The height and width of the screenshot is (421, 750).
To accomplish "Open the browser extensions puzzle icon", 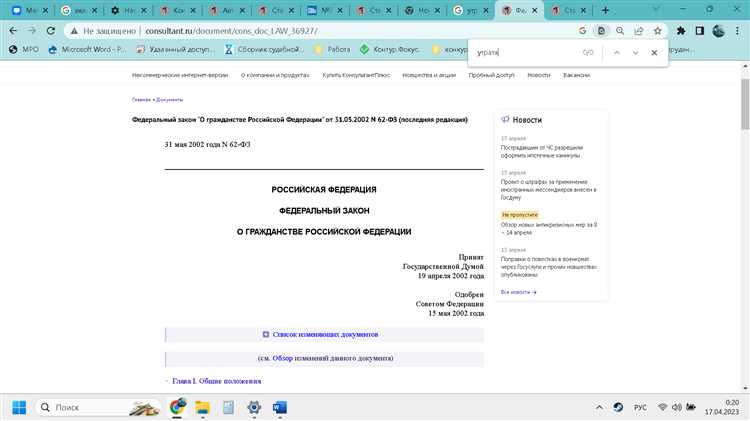I will [681, 31].
